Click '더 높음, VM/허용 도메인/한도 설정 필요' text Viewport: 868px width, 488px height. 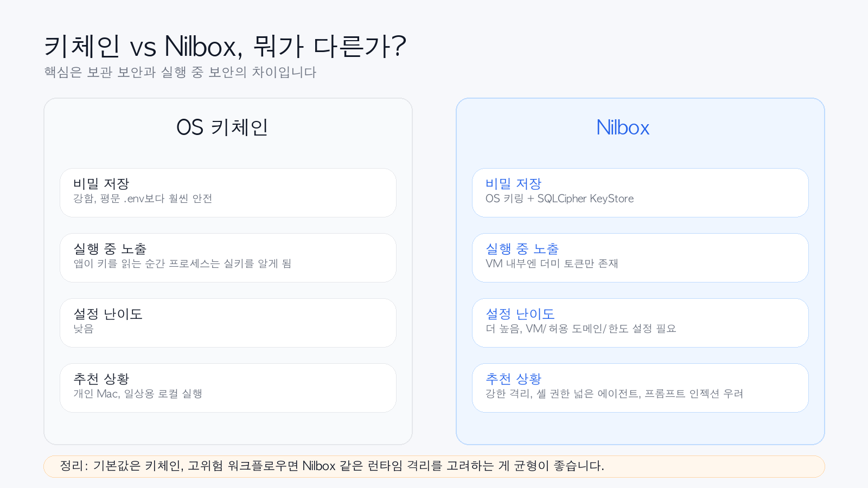(x=581, y=329)
